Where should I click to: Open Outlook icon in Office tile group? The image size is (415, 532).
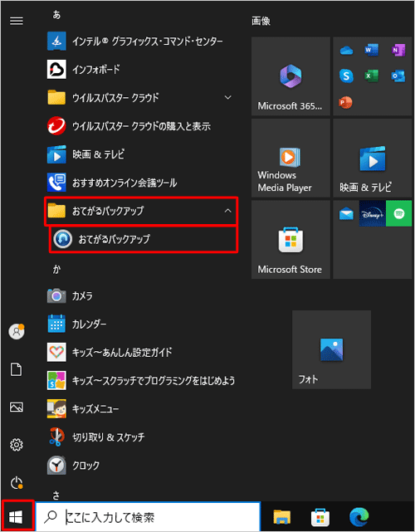[398, 76]
